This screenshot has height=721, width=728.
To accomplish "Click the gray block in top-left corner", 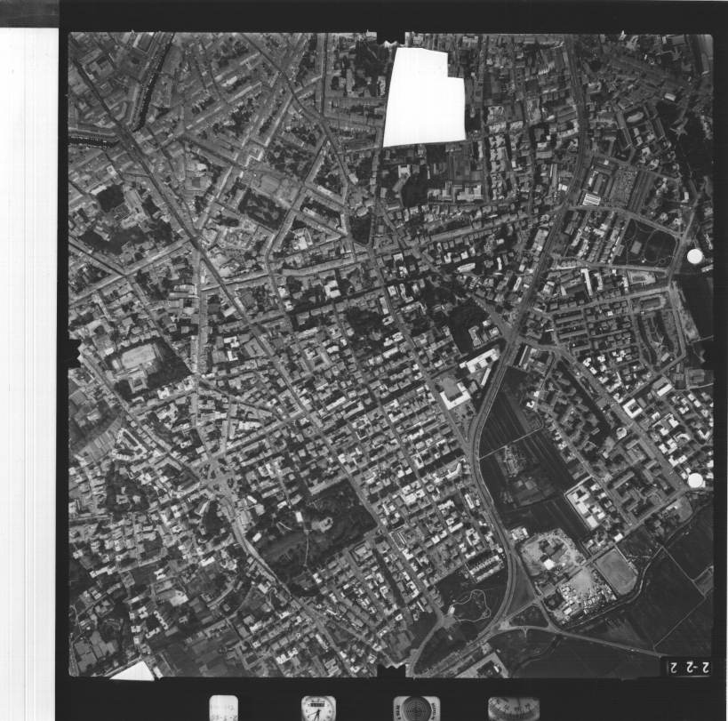I will tap(28, 12).
